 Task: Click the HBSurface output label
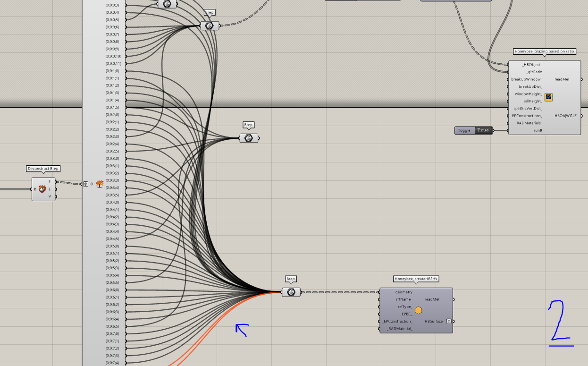point(434,321)
